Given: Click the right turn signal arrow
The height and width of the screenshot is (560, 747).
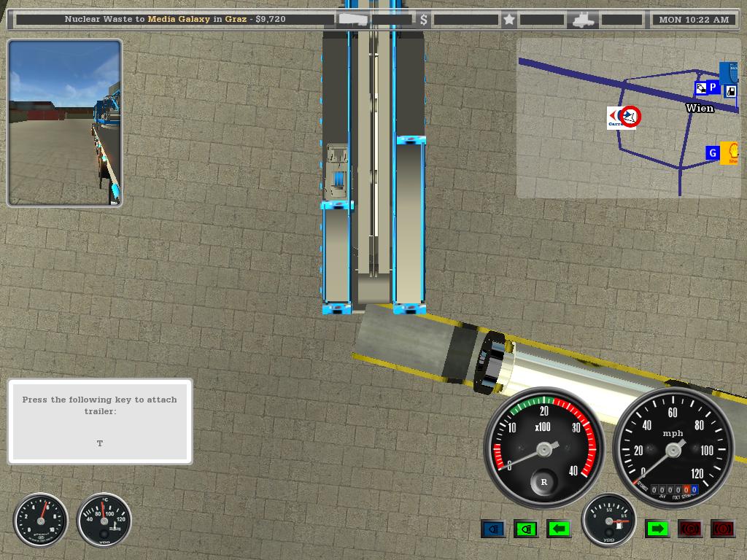Looking at the screenshot, I should pos(657,529).
